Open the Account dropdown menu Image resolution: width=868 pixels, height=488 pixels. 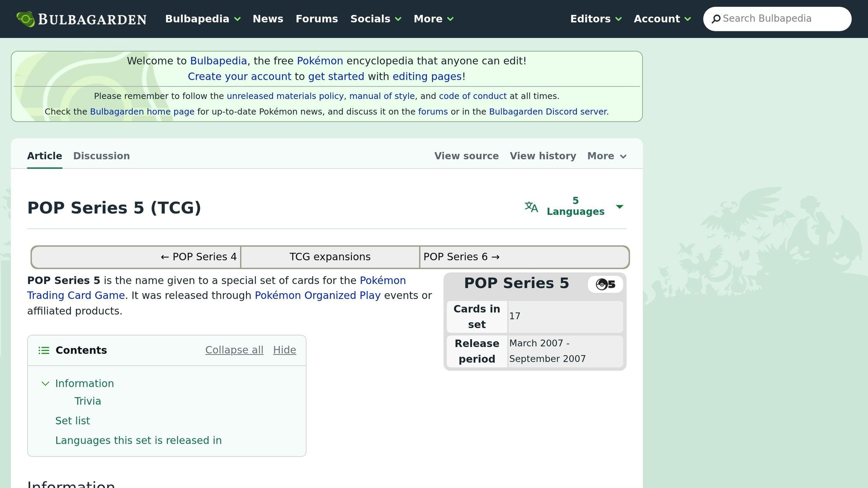coord(662,19)
